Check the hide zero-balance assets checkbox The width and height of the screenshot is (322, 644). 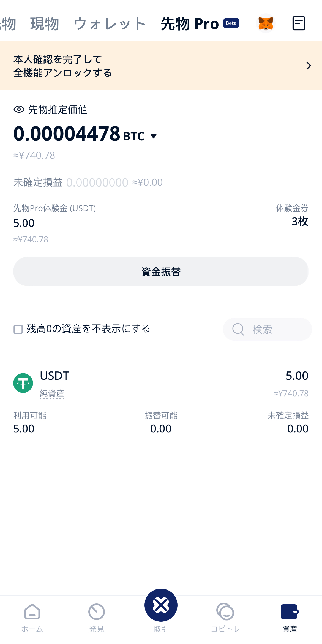click(x=18, y=329)
